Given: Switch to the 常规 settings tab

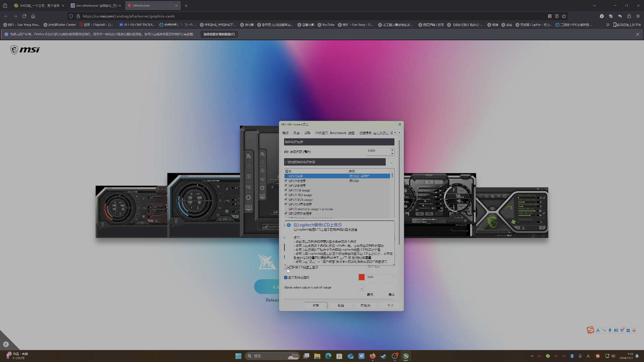Looking at the screenshot, I should (285, 133).
